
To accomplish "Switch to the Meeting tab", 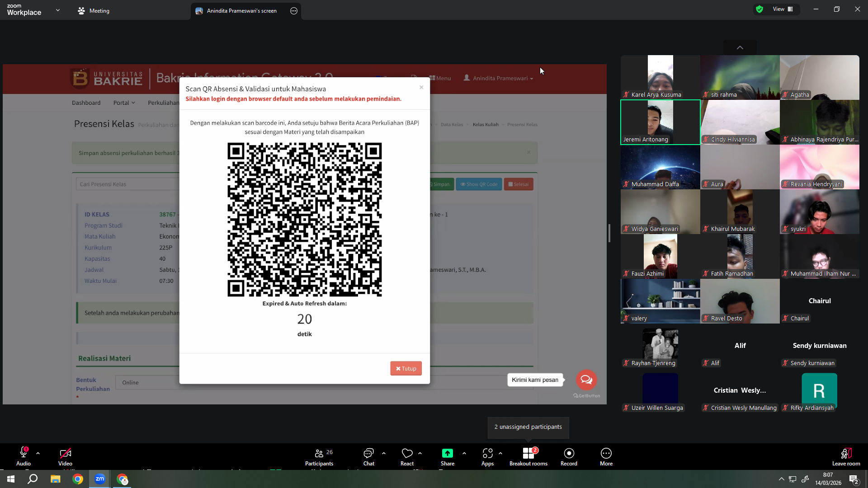I will pos(94,11).
